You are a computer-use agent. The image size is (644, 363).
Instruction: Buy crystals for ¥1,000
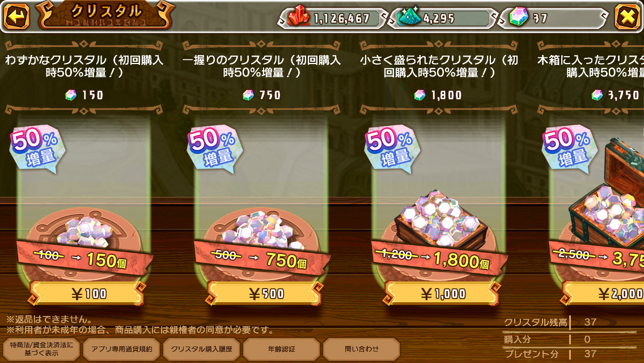click(x=442, y=294)
